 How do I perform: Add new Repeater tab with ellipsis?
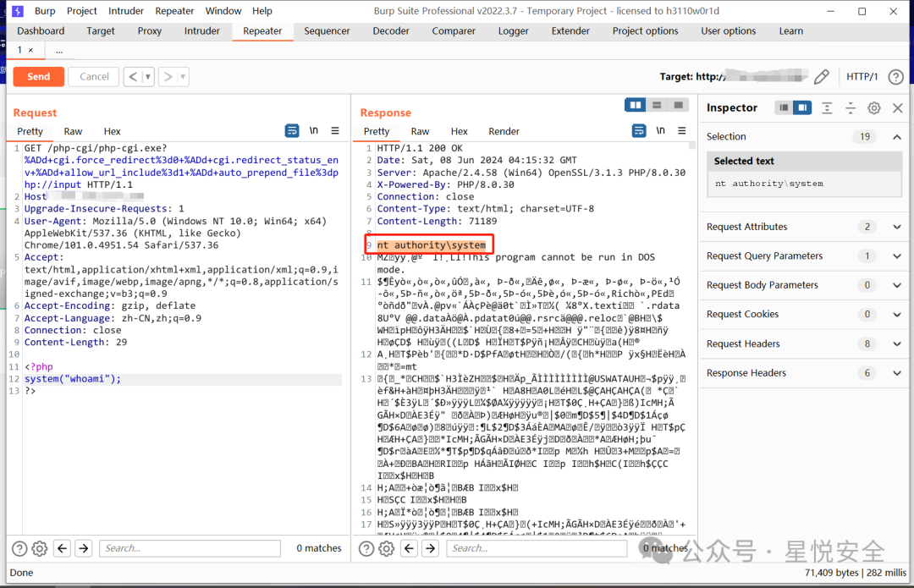59,51
